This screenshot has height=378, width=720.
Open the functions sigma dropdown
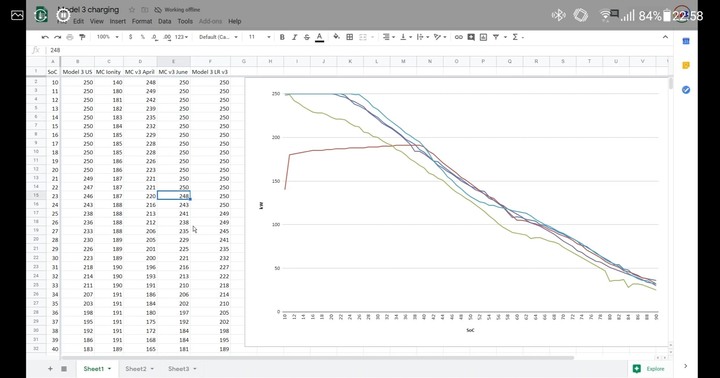click(518, 37)
